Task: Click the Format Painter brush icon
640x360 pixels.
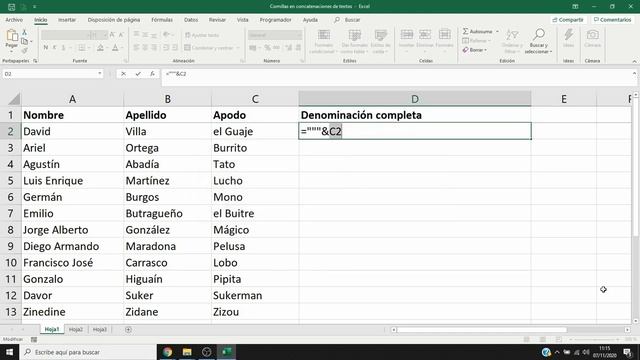Action: 24,50
